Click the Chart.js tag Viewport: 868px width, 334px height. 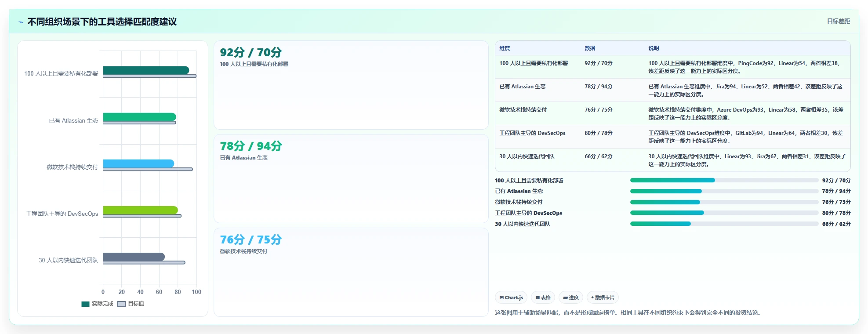(x=511, y=298)
